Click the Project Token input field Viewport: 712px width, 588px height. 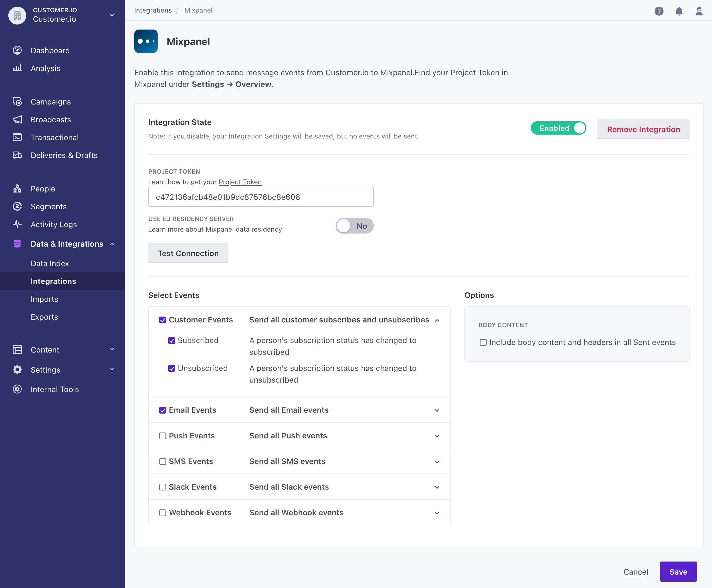click(x=261, y=197)
